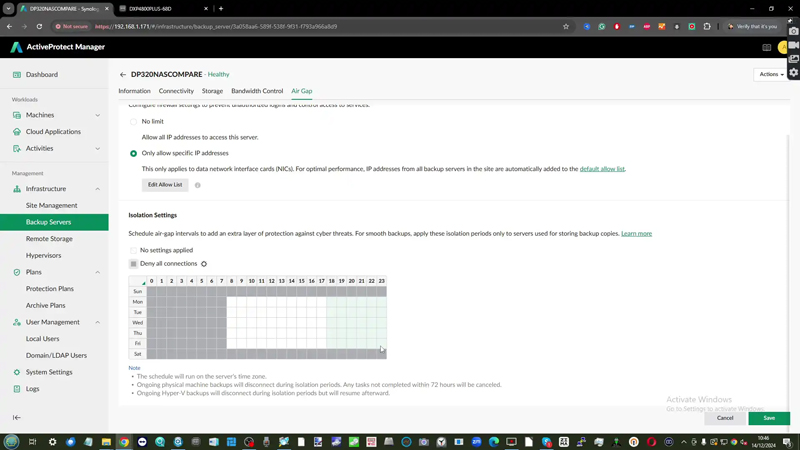
Task: Expand the Machines menu chevron
Action: (97, 115)
